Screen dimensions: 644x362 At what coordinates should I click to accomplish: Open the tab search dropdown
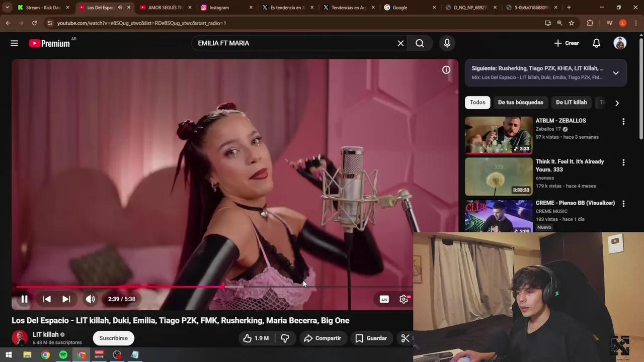coord(7,8)
